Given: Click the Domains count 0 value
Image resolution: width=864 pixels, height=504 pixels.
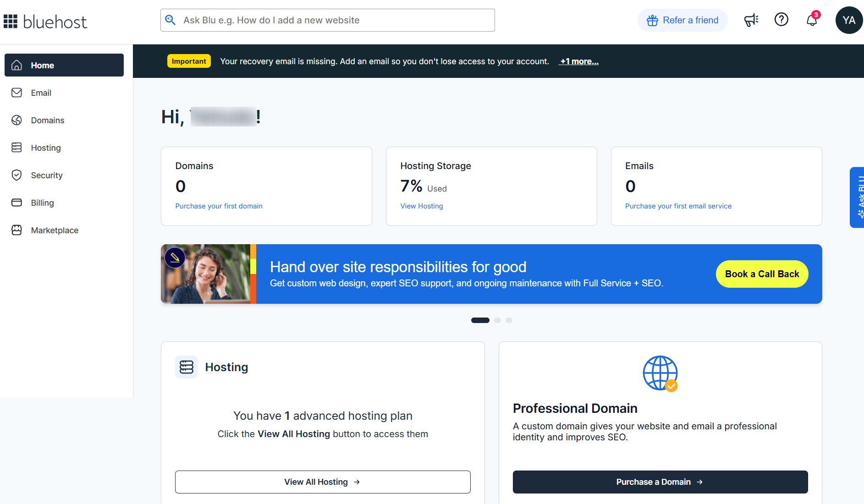Looking at the screenshot, I should [x=181, y=186].
